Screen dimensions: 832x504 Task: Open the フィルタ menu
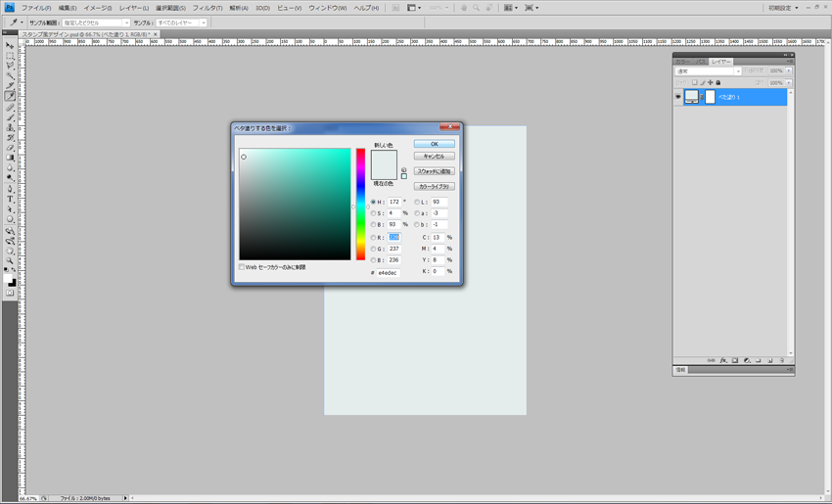click(207, 8)
